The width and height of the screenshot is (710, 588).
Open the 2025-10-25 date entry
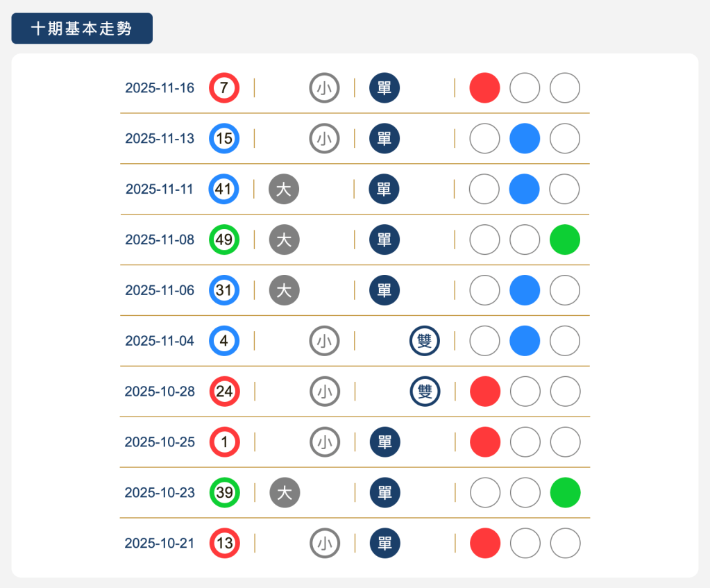(x=158, y=442)
